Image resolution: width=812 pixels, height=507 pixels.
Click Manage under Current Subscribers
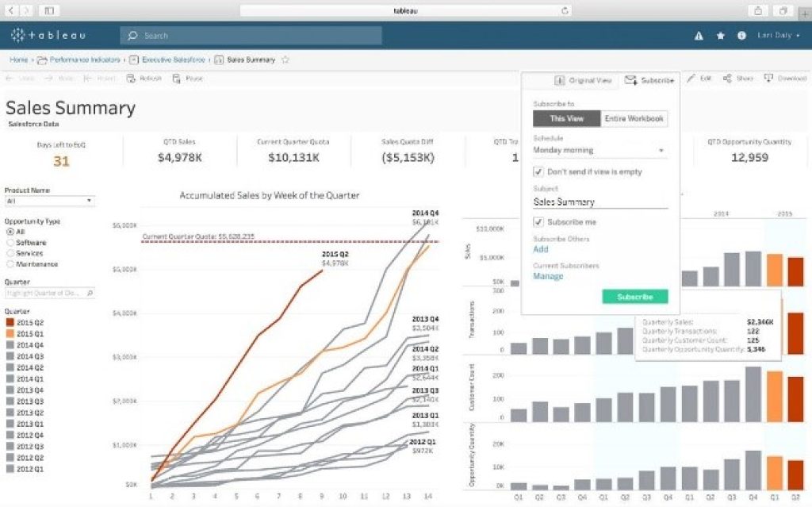point(548,276)
